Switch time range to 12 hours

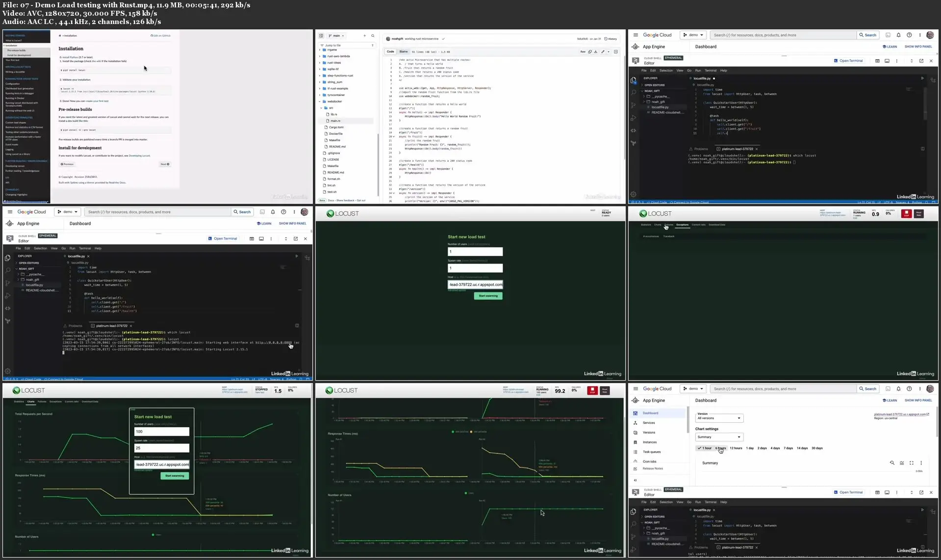click(x=736, y=448)
